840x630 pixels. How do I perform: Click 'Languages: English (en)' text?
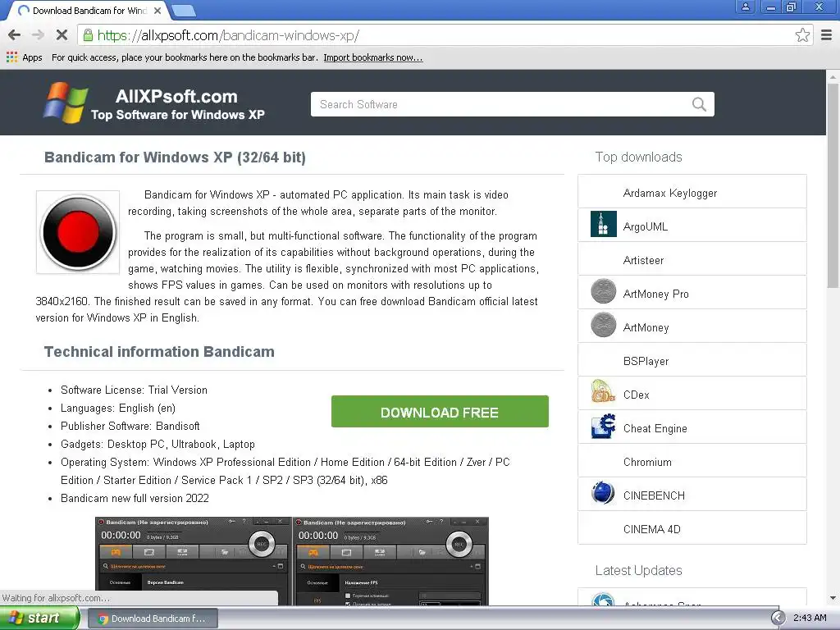[118, 409]
